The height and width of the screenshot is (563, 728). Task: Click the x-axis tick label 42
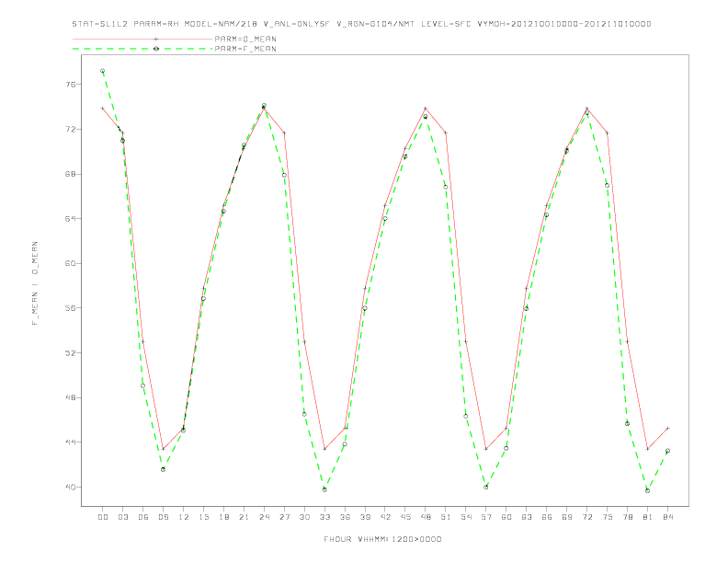click(x=385, y=517)
